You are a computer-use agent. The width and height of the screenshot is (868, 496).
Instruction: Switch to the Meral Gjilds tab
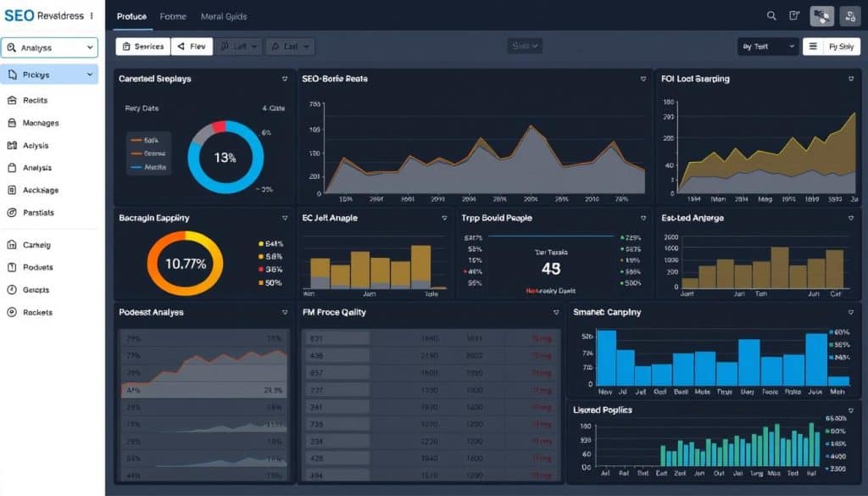[x=224, y=17]
